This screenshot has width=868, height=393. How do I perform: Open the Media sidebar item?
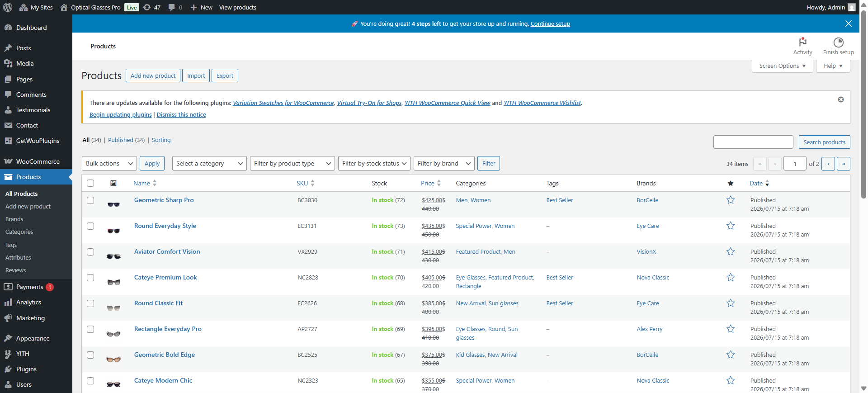[x=36, y=63]
